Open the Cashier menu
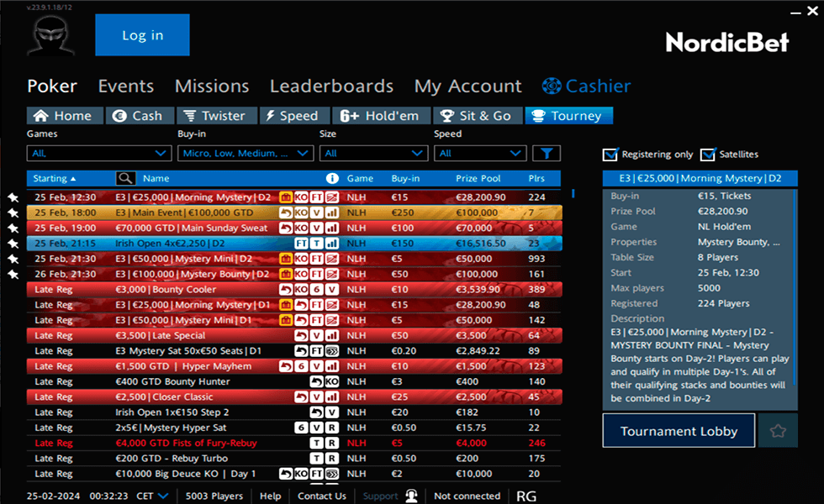Screen dimensions: 824x504 (x=587, y=86)
